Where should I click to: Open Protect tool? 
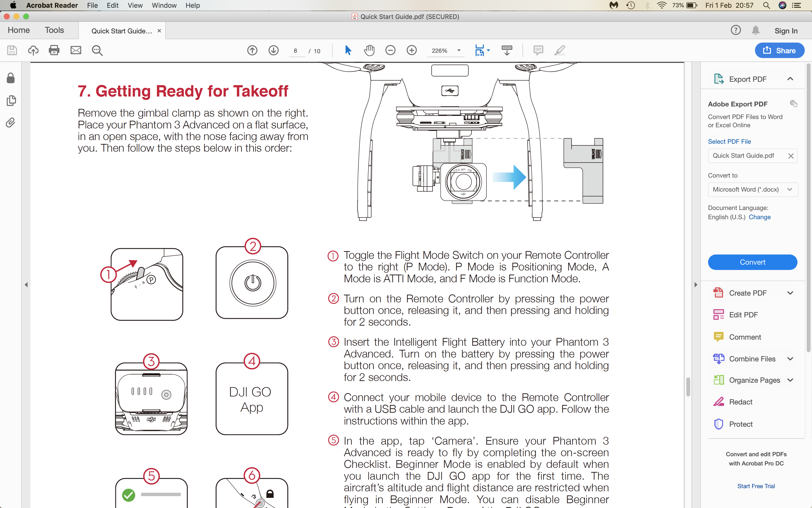[x=740, y=424]
